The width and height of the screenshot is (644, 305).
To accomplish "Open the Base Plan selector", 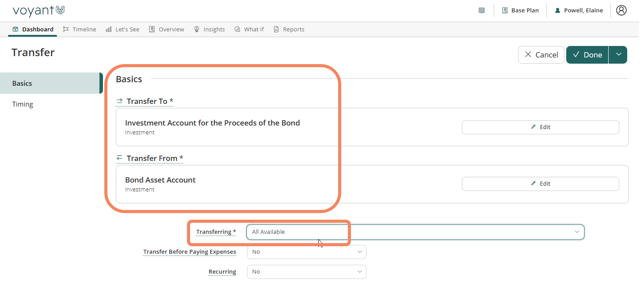I will pyautogui.click(x=520, y=10).
